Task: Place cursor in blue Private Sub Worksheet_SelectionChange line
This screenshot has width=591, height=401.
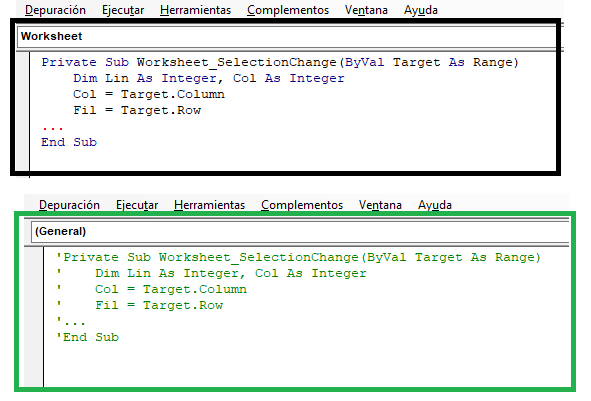Action: [280, 62]
